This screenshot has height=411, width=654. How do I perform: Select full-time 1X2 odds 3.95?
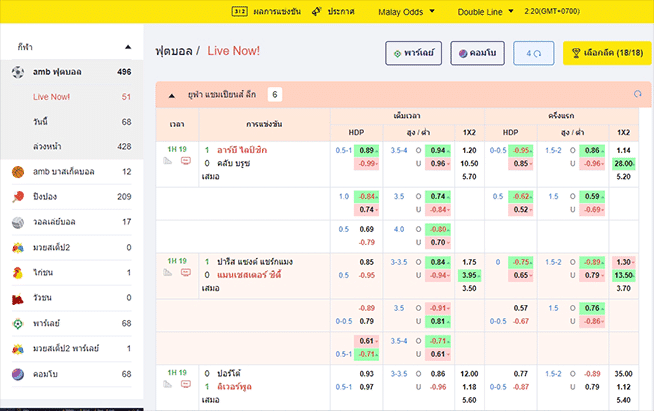(x=469, y=275)
